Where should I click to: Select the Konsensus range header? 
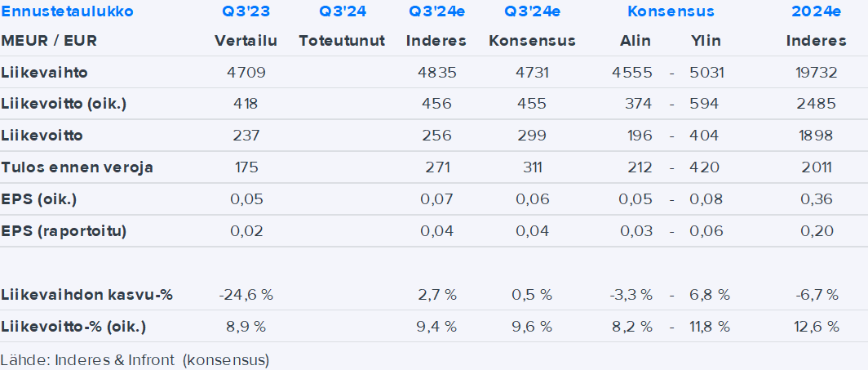[x=671, y=11]
